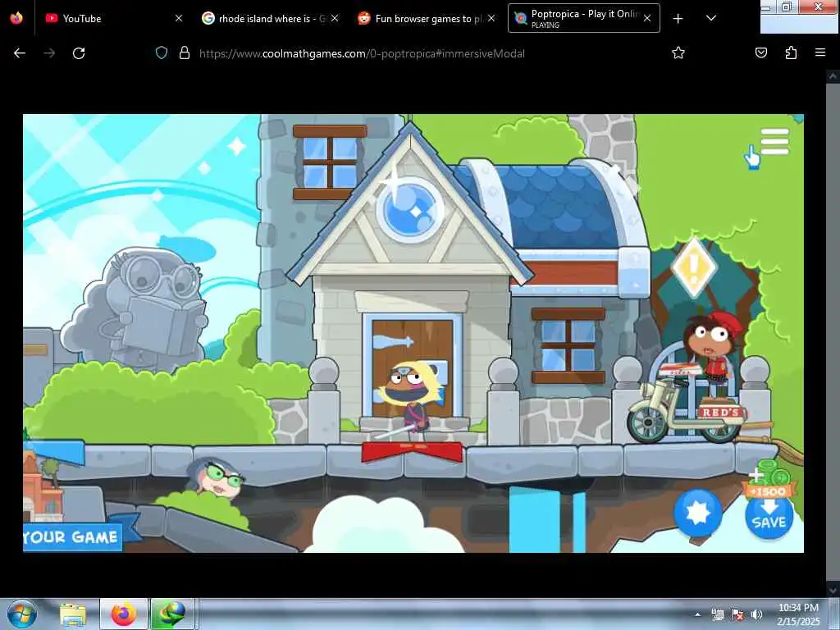Switch to Fun browser games tab
The width and height of the screenshot is (840, 630).
pyautogui.click(x=426, y=18)
